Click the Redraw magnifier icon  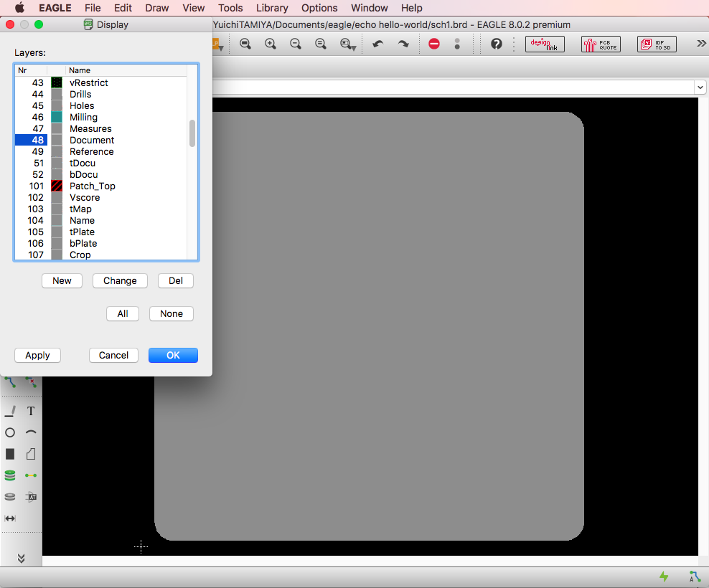(x=321, y=44)
